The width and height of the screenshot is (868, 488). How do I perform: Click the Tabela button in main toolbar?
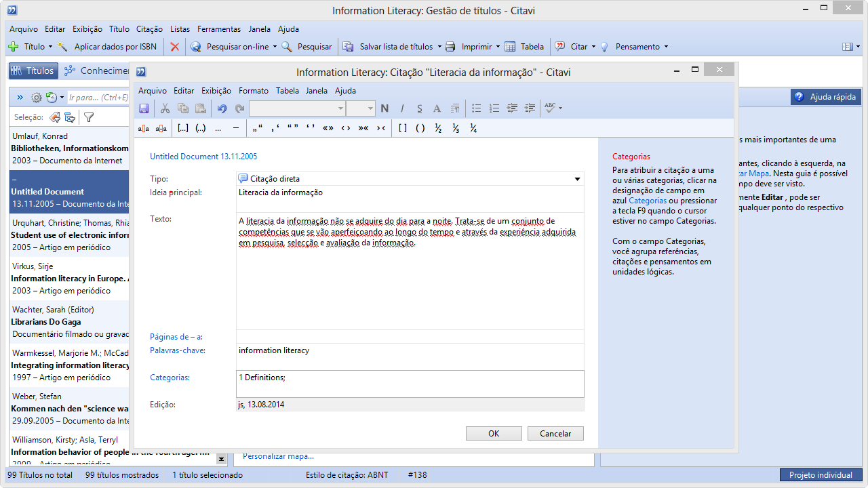pos(525,47)
